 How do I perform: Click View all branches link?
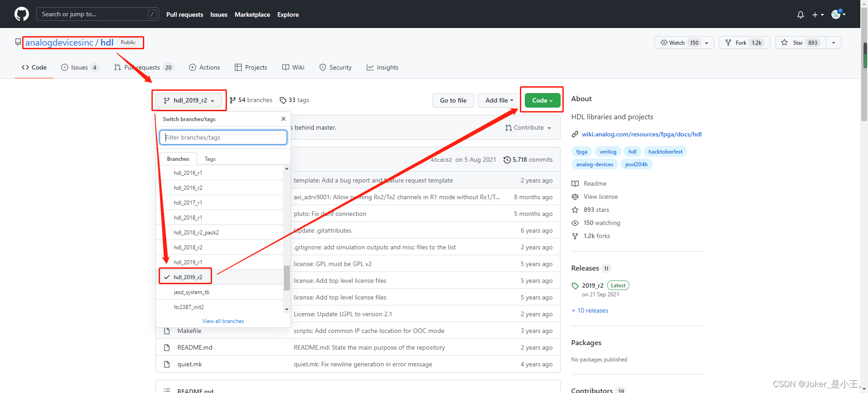point(223,321)
